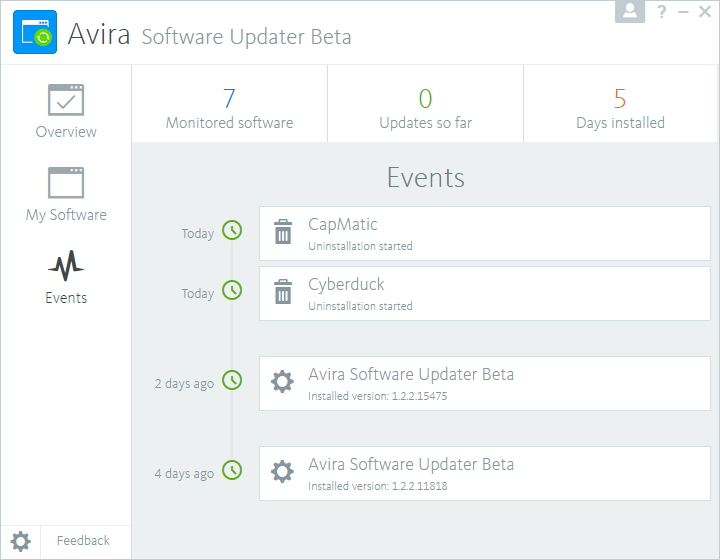
Task: Open the Overview section icon
Action: pyautogui.click(x=66, y=100)
